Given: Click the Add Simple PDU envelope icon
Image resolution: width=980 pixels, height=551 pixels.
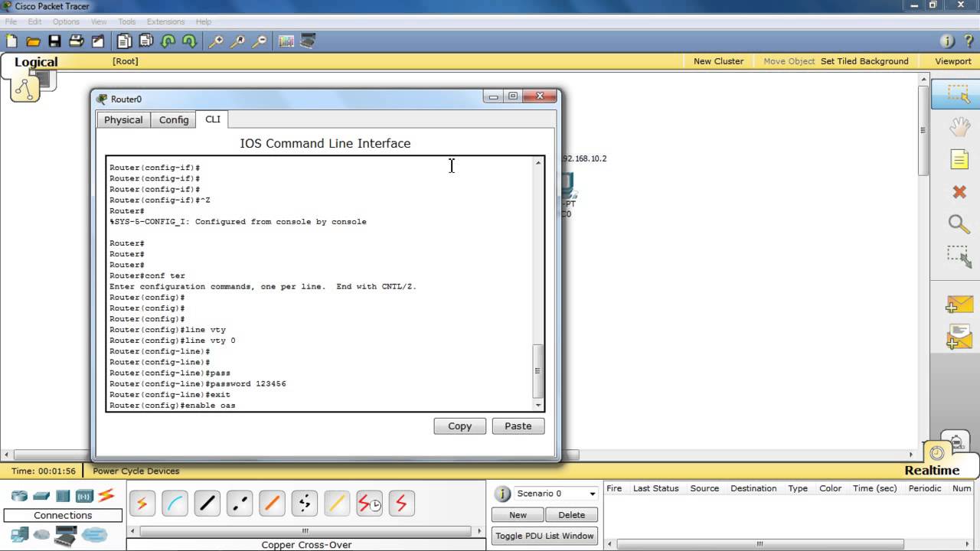Looking at the screenshot, I should tap(959, 305).
